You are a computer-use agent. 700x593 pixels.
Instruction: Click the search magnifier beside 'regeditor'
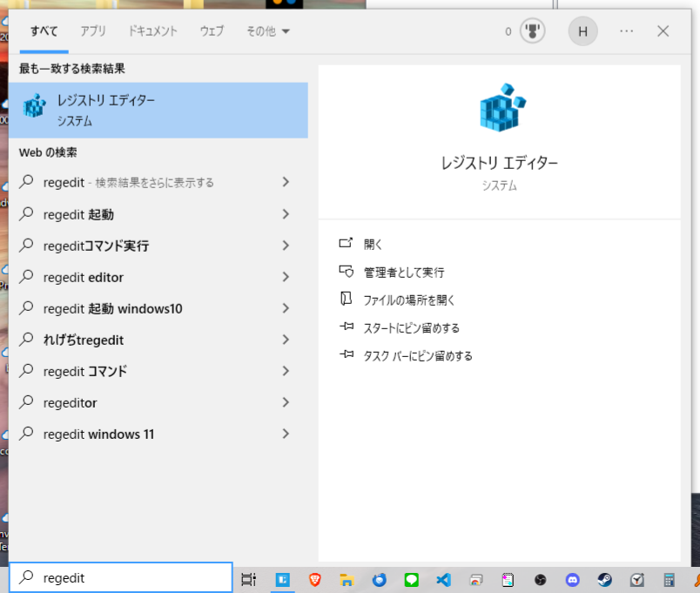pos(26,402)
